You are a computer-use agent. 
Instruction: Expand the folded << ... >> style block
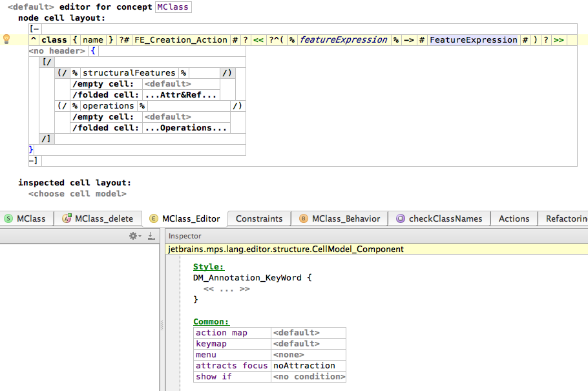pos(226,289)
